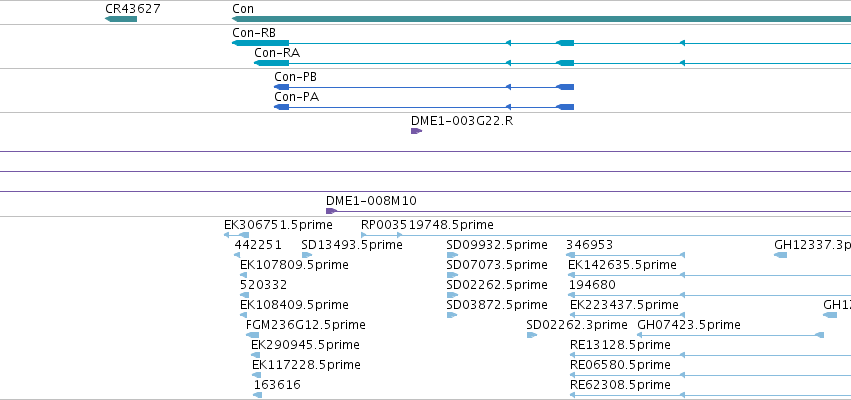Select EK223437.5prime EST label
The width and height of the screenshot is (851, 400).
tap(624, 305)
